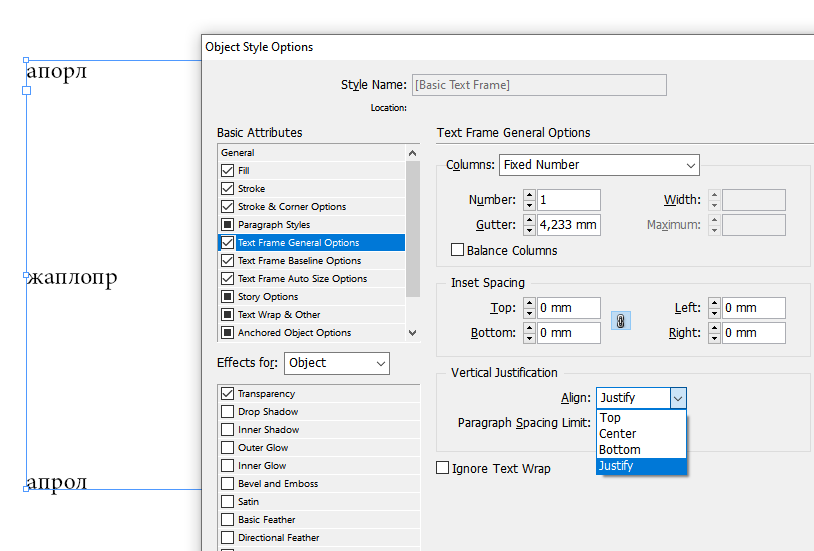This screenshot has width=814, height=551.
Task: Collapse the Align Justify dropdown arrow
Action: tap(678, 398)
